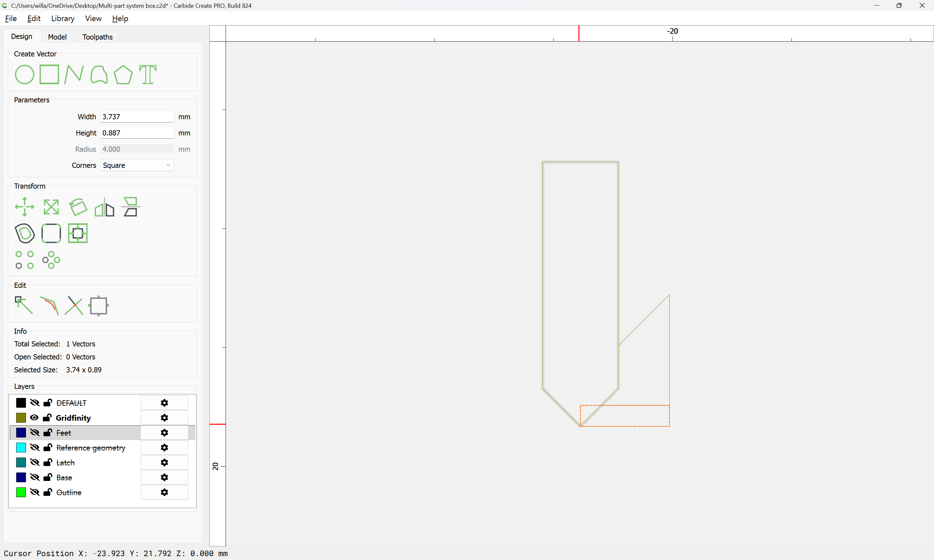Image resolution: width=934 pixels, height=560 pixels.
Task: Open the Offset Vectors tool
Action: [25, 233]
